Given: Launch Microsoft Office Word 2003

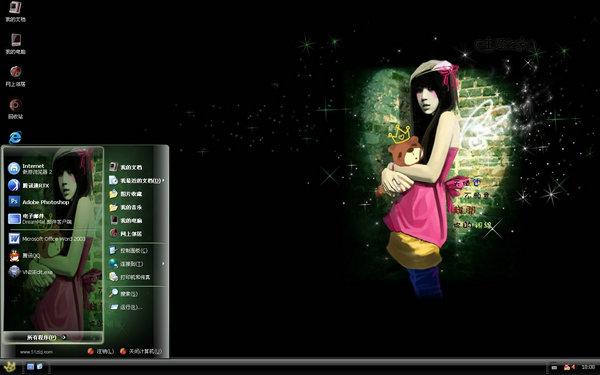Looking at the screenshot, I should pos(47,239).
